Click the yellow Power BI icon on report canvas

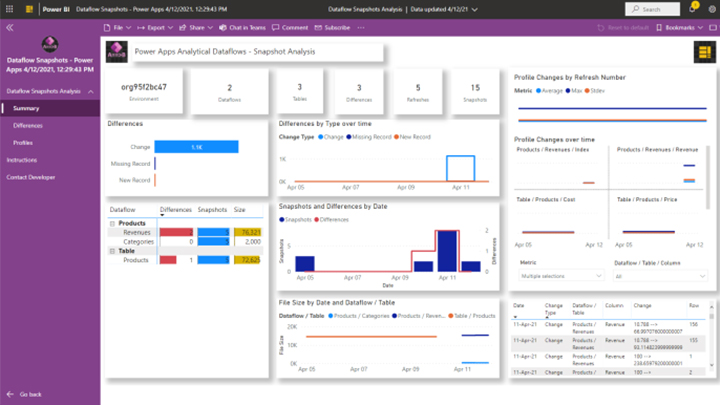[x=704, y=52]
